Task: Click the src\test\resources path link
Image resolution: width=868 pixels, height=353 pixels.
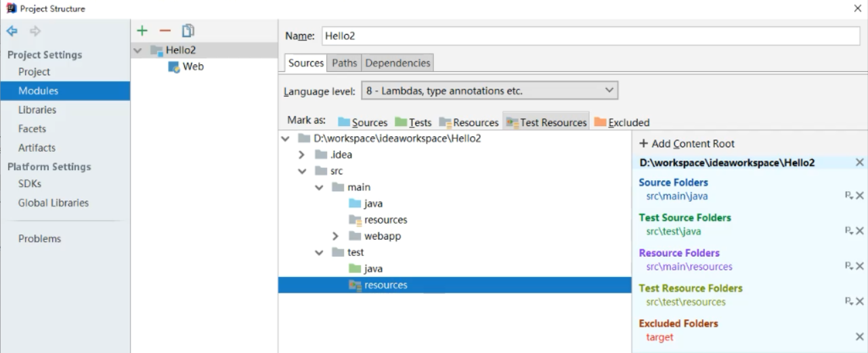Action: coord(686,302)
